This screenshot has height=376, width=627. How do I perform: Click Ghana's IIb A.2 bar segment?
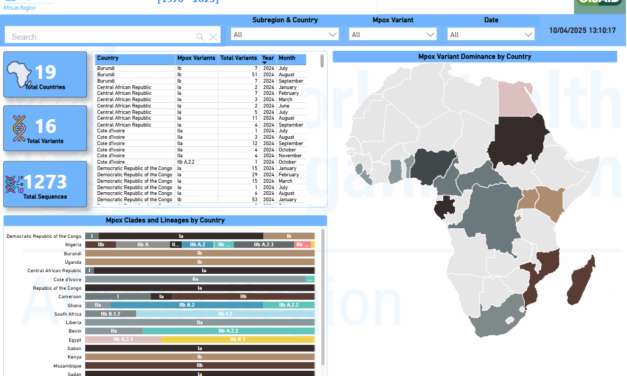187,305
